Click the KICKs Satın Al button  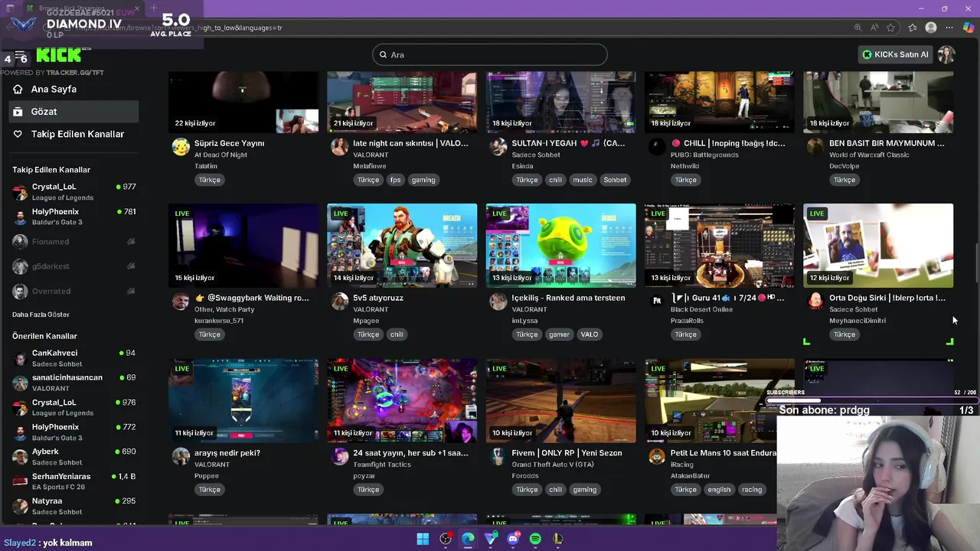tap(895, 54)
